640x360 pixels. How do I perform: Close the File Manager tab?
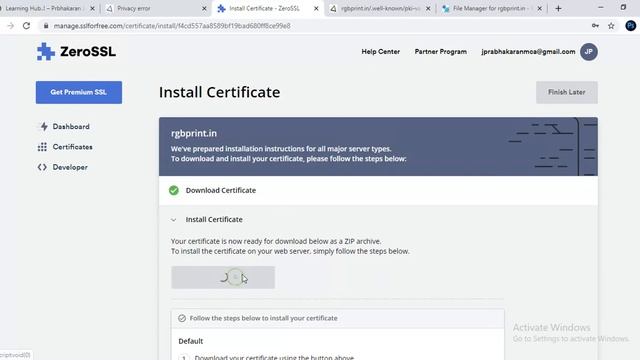[x=540, y=8]
